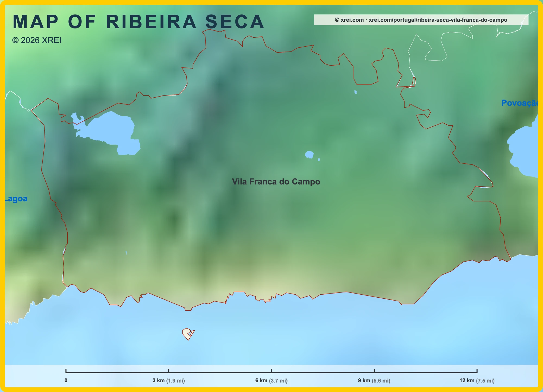Click the "MAP OF RIBEIRA SECA" title
The width and height of the screenshot is (543, 392).
138,22
